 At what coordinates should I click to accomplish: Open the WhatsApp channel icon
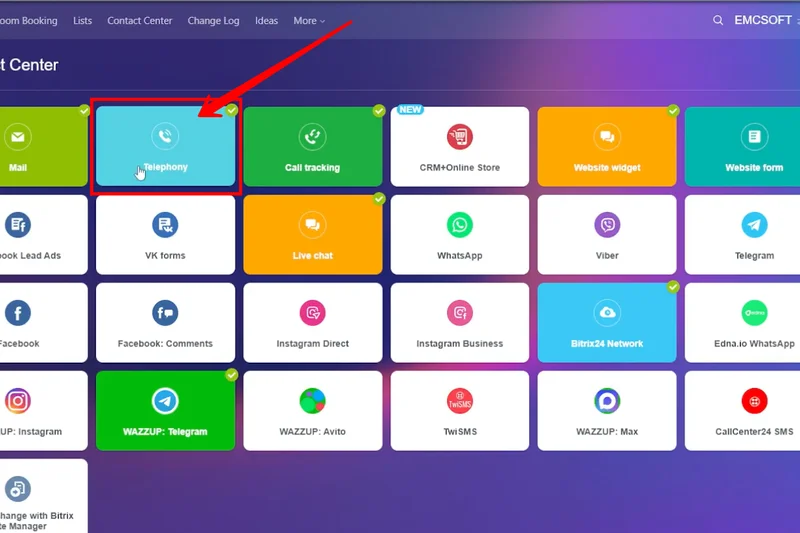[460, 224]
